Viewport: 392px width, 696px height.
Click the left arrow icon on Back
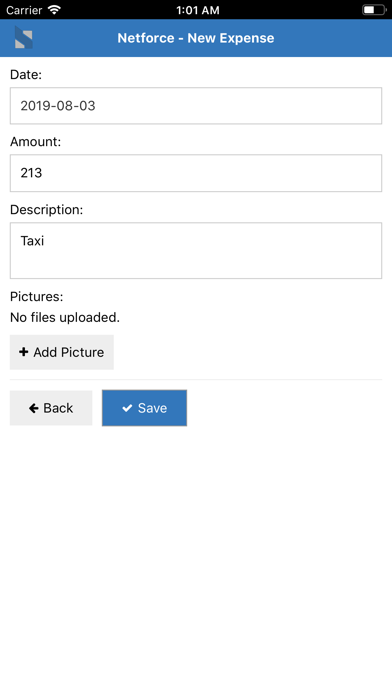tap(34, 408)
